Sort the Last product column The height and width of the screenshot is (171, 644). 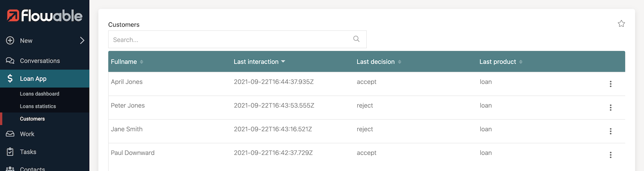(521, 62)
